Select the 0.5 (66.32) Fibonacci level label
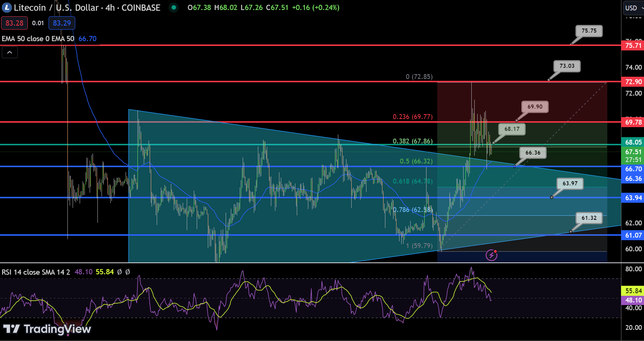The width and height of the screenshot is (644, 341). pos(416,161)
